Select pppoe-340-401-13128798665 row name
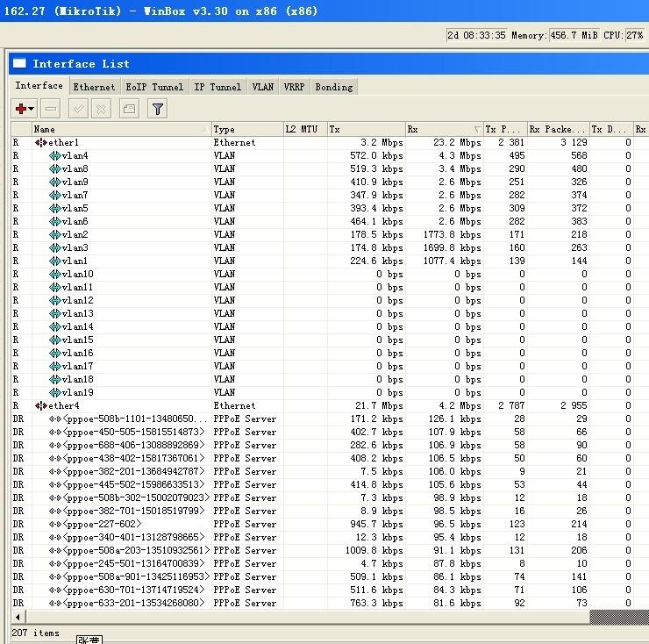 133,538
